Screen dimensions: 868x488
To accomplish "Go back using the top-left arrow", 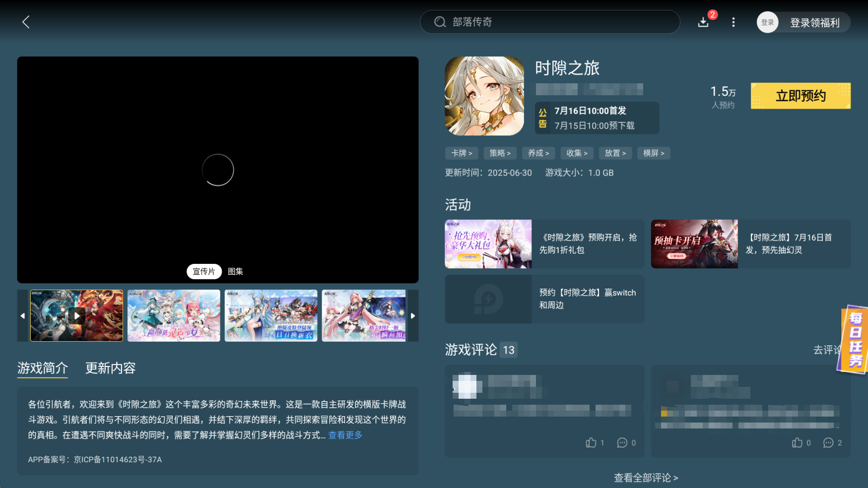I will pos(26,22).
